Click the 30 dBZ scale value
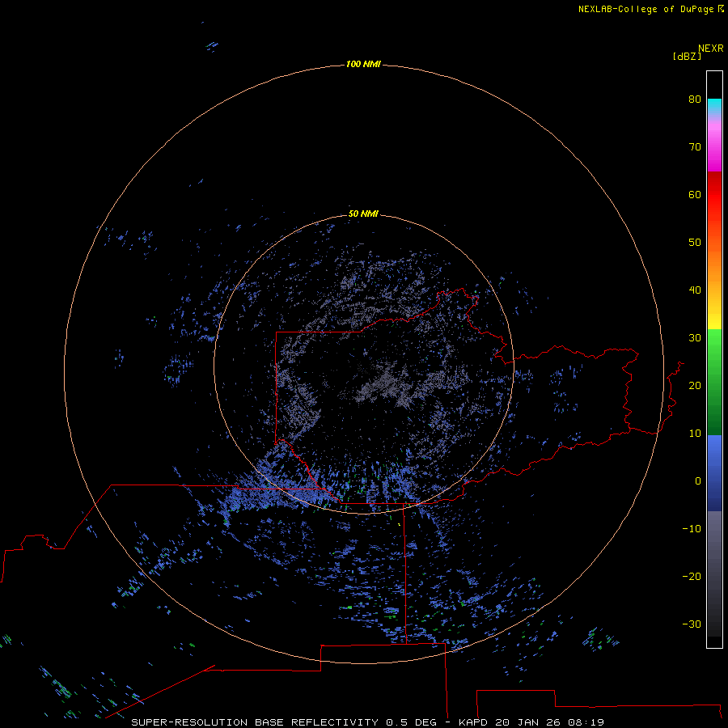The image size is (728, 728). [x=695, y=338]
